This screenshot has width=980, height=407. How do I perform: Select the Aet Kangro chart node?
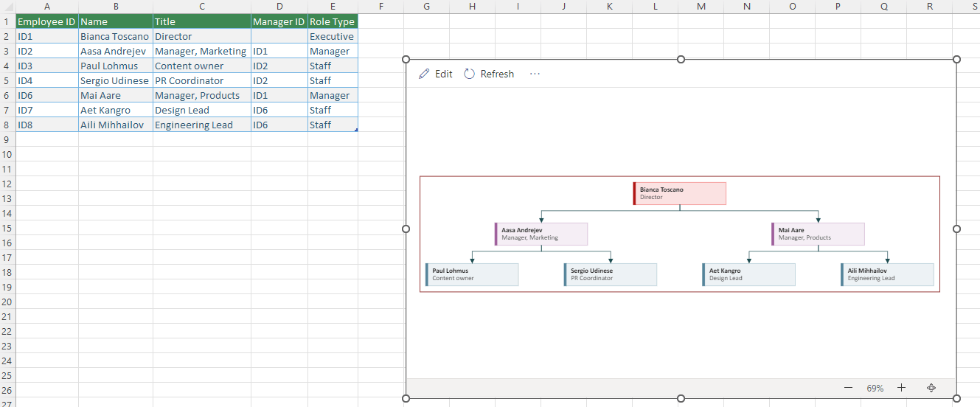pyautogui.click(x=748, y=274)
